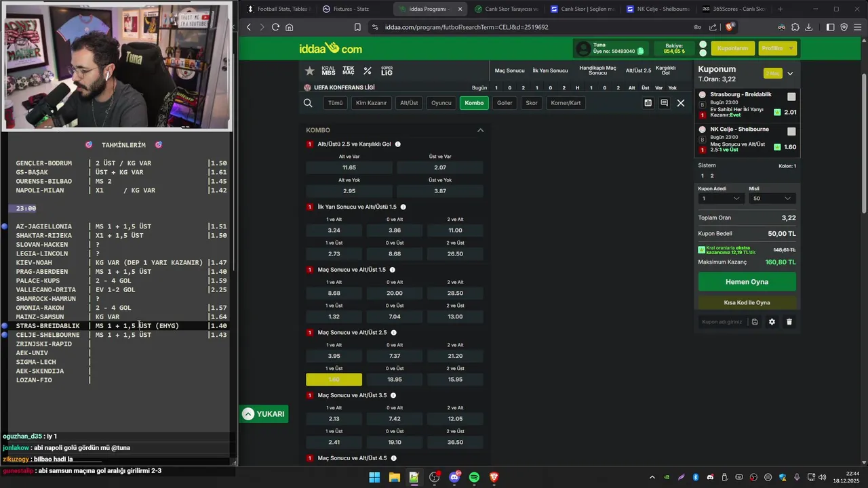Collapse the KOMBO section chevron
This screenshot has width=868, height=488.
[480, 130]
